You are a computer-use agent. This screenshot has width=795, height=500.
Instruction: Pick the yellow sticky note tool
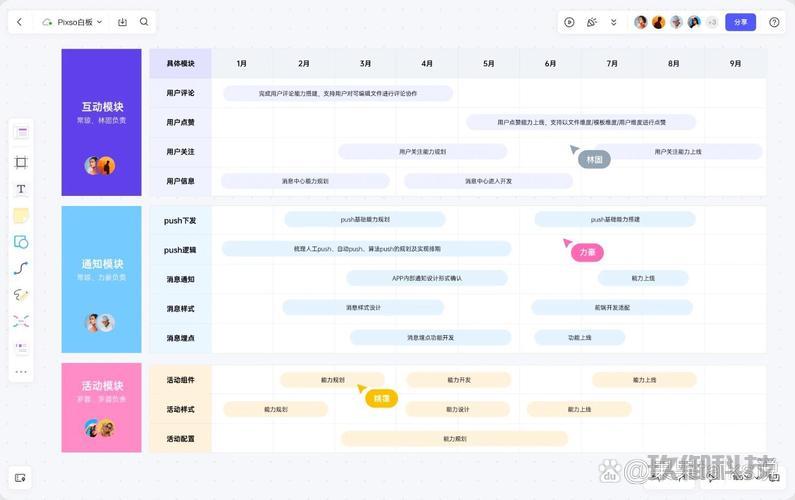pyautogui.click(x=21, y=215)
